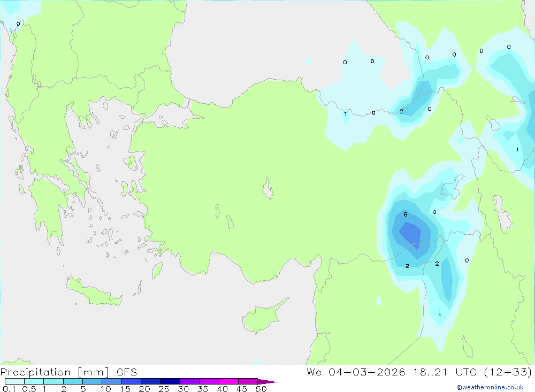The image size is (535, 392).
Task: Click the island of Cyprus
Action: pyautogui.click(x=264, y=317)
